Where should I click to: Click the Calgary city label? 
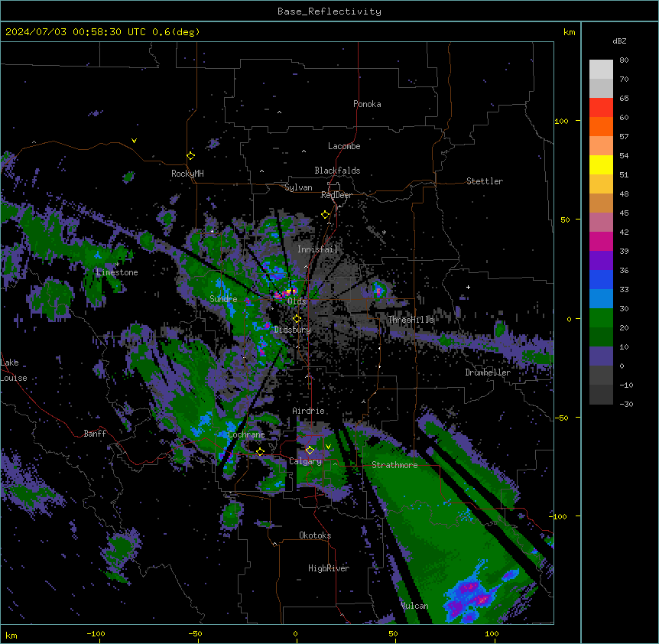(305, 461)
